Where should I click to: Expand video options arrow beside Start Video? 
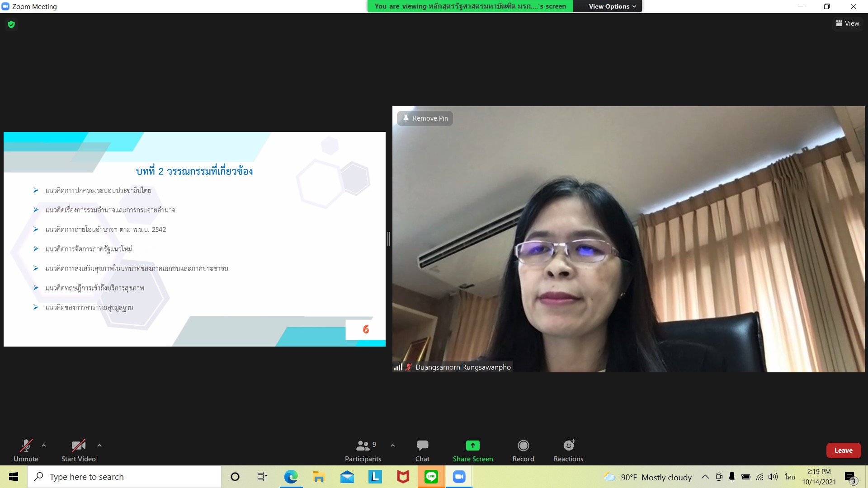pyautogui.click(x=99, y=446)
